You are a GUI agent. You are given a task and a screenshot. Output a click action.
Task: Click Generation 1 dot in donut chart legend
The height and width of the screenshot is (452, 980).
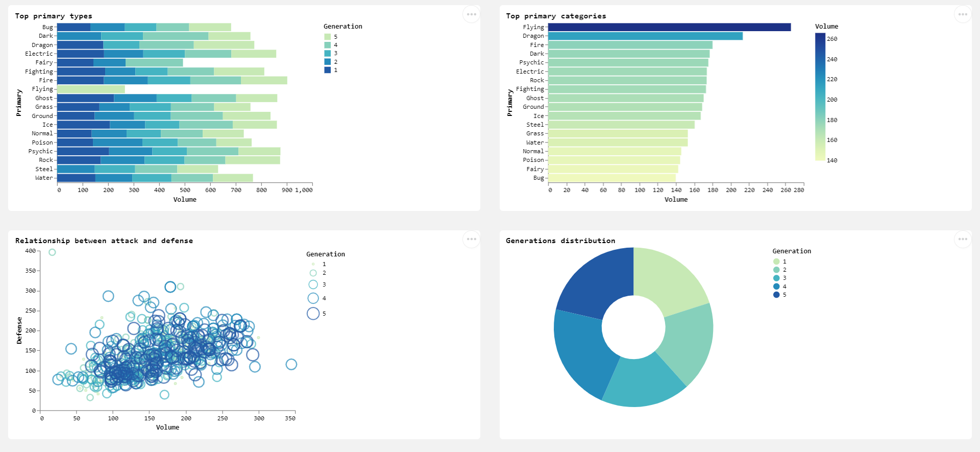click(776, 261)
